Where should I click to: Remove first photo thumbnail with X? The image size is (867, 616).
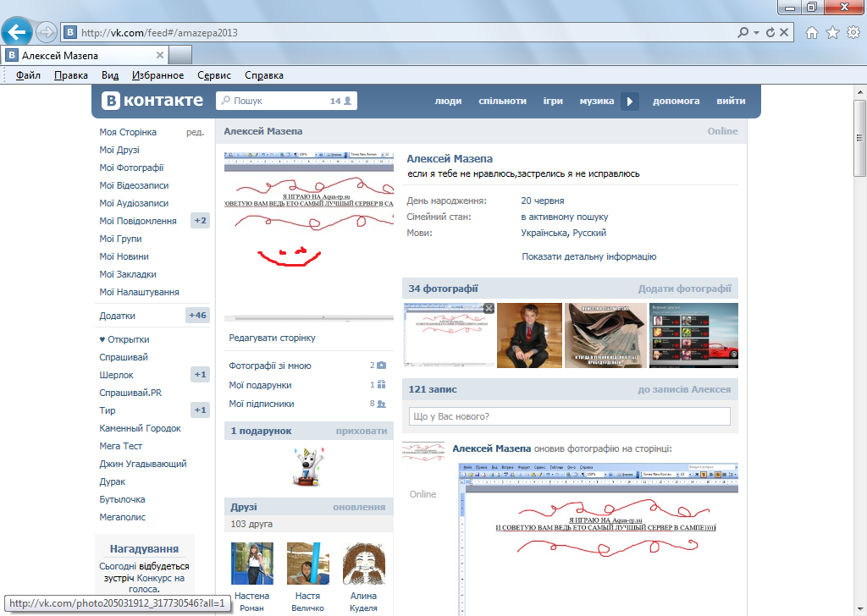(489, 308)
